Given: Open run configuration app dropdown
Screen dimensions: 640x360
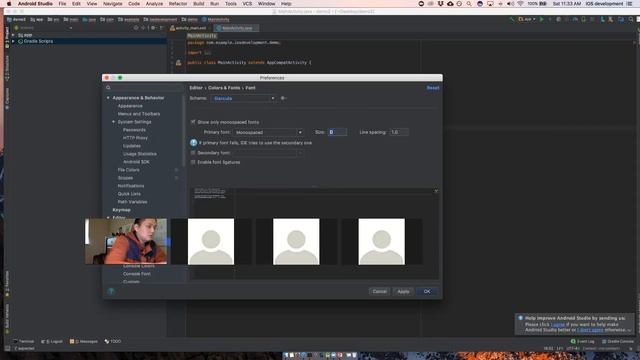Looking at the screenshot, I should point(527,19).
